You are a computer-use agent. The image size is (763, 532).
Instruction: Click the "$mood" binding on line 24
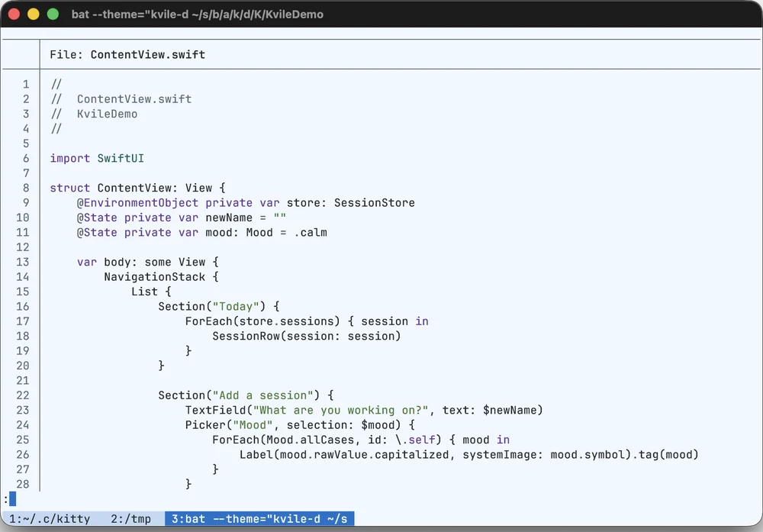pyautogui.click(x=378, y=425)
